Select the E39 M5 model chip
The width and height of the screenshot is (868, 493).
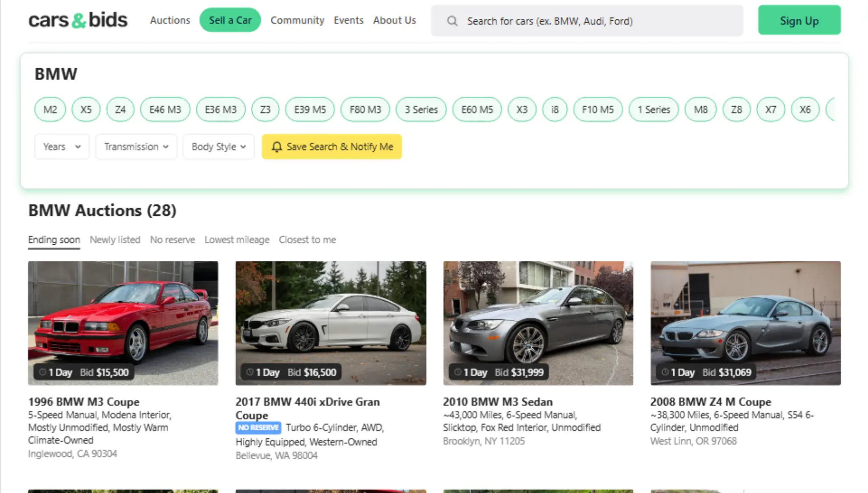click(x=310, y=109)
